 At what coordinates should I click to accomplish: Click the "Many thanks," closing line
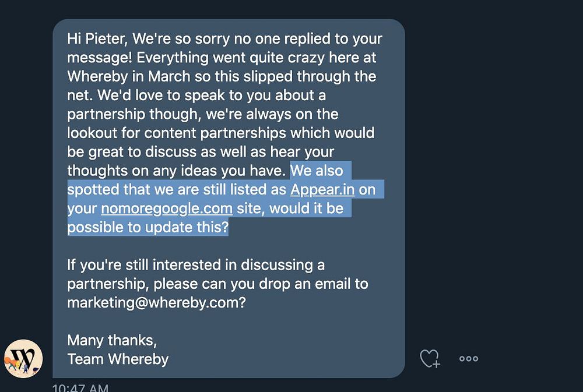point(112,340)
